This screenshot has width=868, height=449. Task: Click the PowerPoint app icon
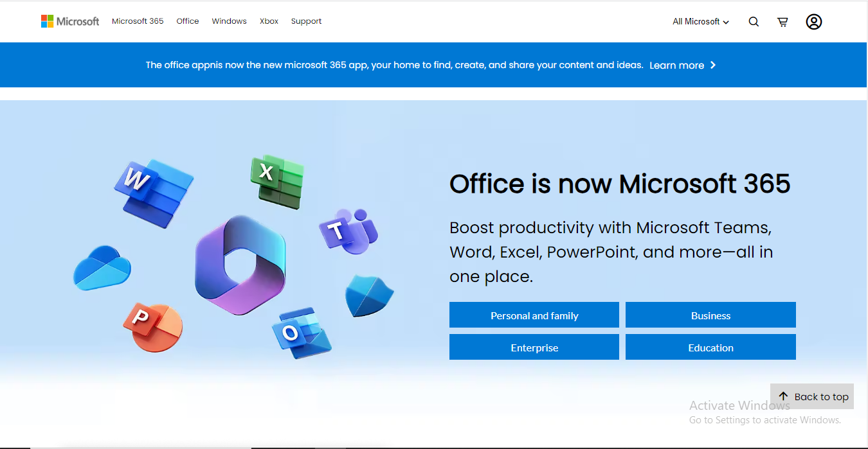pyautogui.click(x=153, y=327)
